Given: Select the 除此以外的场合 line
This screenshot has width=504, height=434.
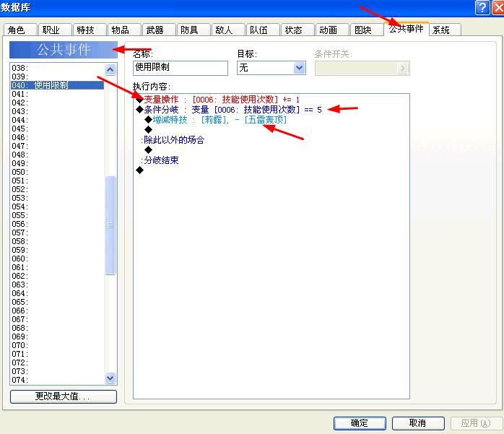Looking at the screenshot, I should click(x=173, y=140).
